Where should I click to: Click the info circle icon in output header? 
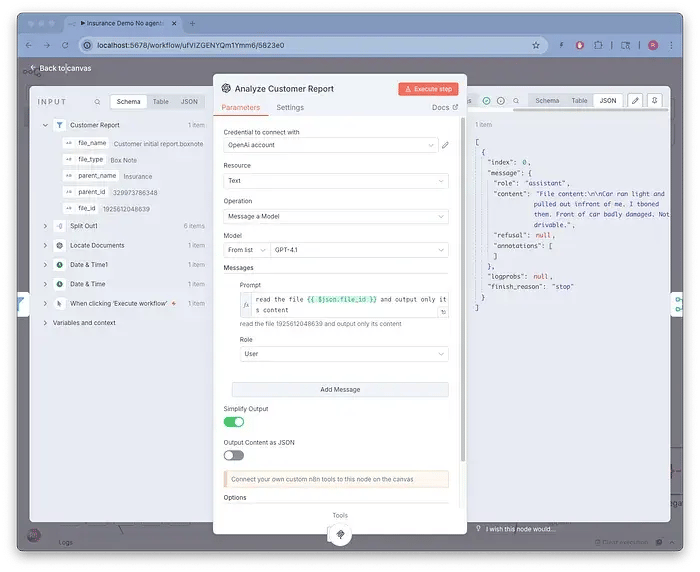[501, 101]
